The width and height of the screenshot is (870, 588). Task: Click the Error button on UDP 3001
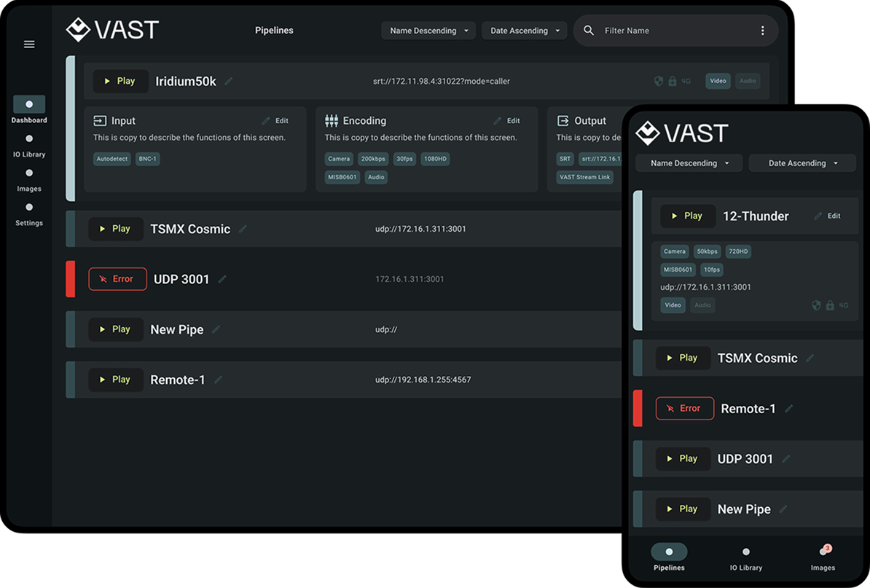tap(117, 279)
